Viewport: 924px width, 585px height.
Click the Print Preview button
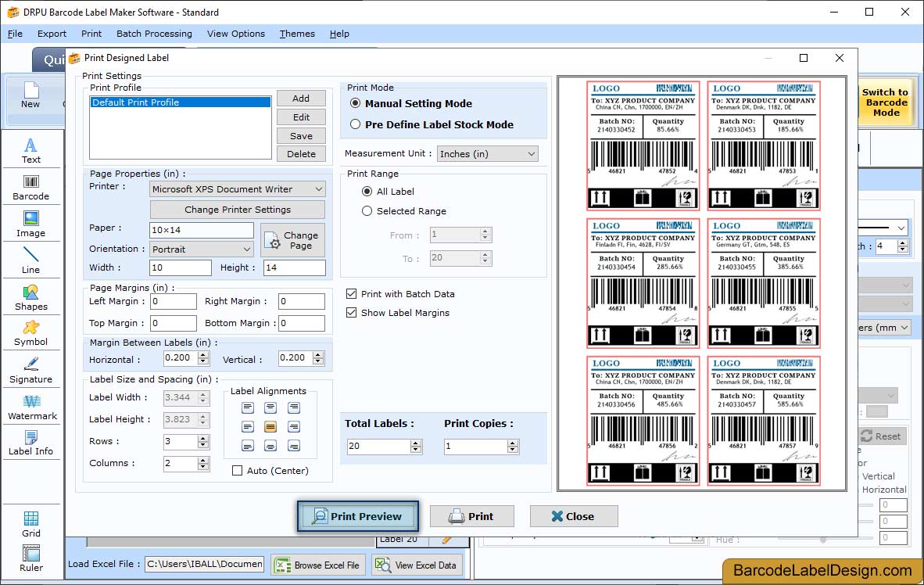pyautogui.click(x=358, y=516)
